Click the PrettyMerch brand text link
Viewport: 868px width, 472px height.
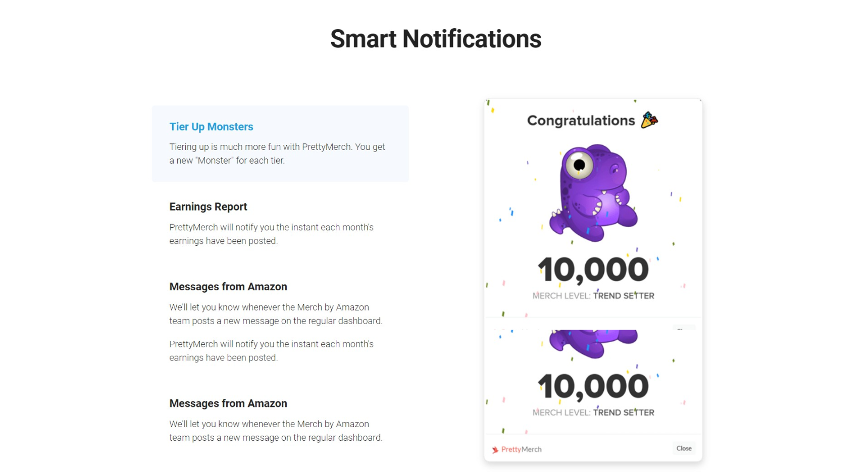pos(521,449)
